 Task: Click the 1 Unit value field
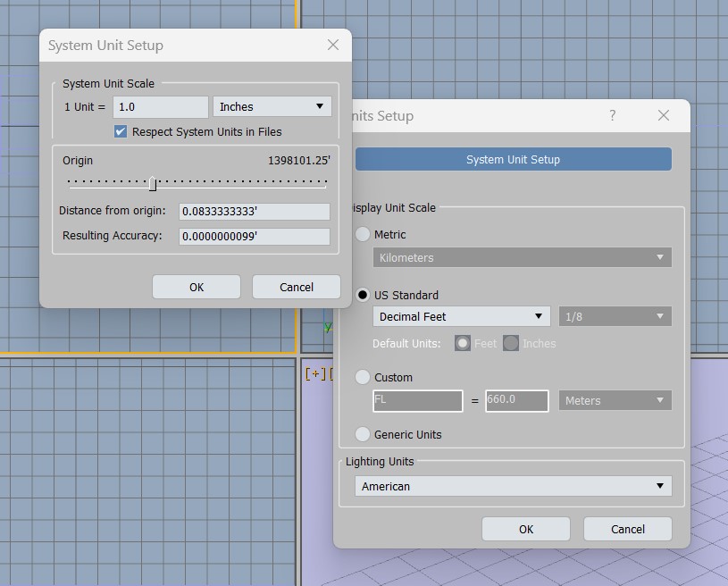point(161,107)
